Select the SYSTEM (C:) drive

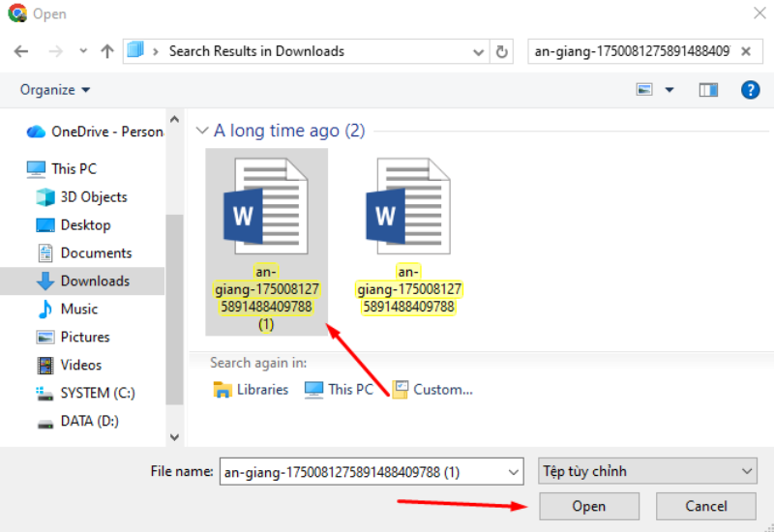click(85, 394)
